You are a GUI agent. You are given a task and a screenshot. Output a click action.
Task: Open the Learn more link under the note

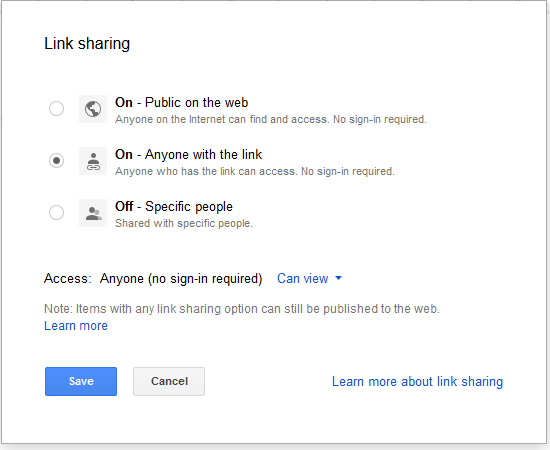point(76,326)
